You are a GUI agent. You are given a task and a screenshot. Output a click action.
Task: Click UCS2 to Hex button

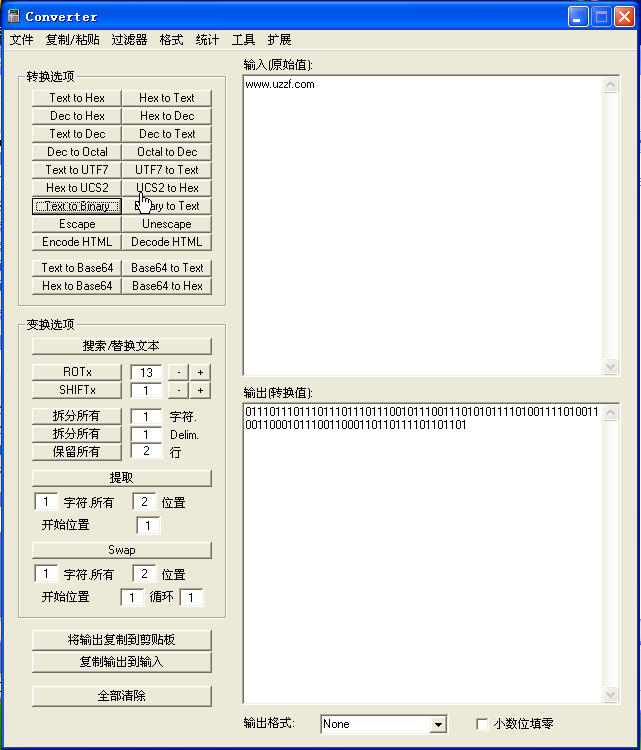pos(167,188)
